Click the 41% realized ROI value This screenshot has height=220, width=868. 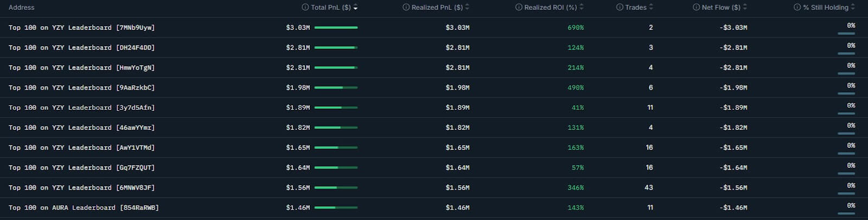tap(578, 108)
